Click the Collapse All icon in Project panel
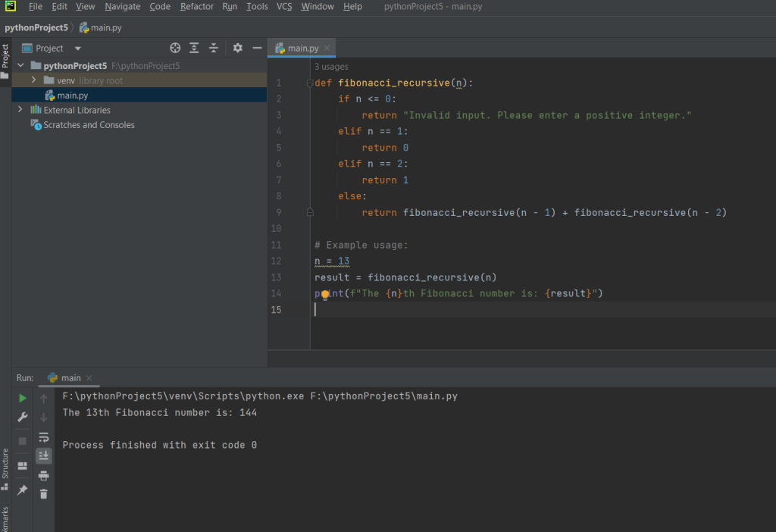This screenshot has height=532, width=776. click(214, 48)
